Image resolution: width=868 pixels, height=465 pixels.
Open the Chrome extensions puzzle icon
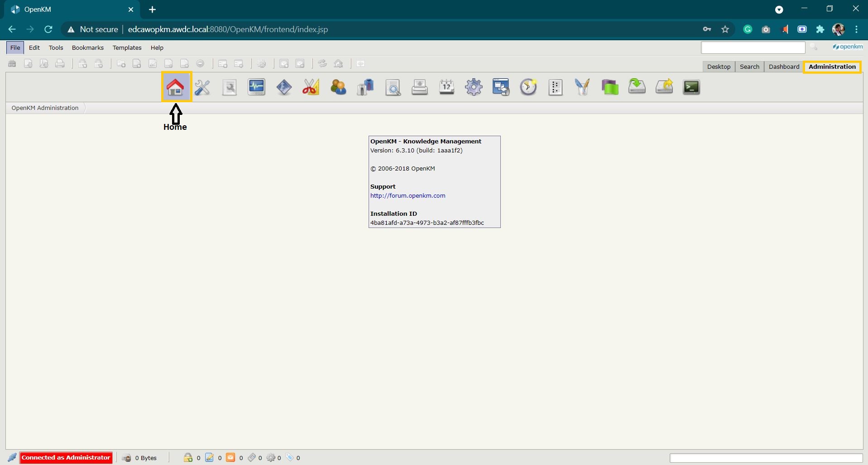point(820,29)
